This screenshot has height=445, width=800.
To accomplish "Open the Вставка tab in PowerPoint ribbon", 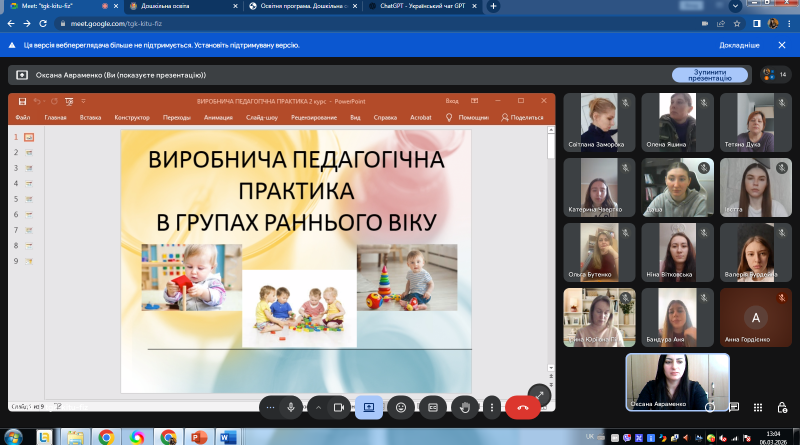I will click(90, 117).
